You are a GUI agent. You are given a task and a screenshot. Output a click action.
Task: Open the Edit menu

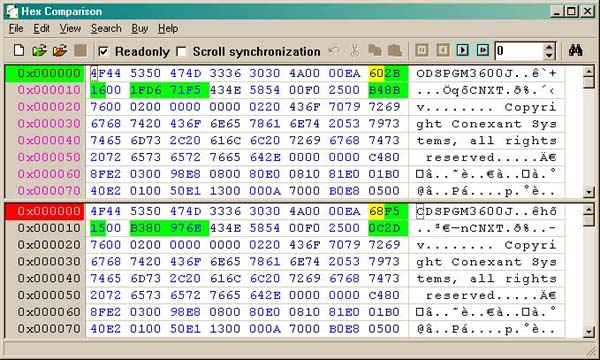pyautogui.click(x=41, y=29)
